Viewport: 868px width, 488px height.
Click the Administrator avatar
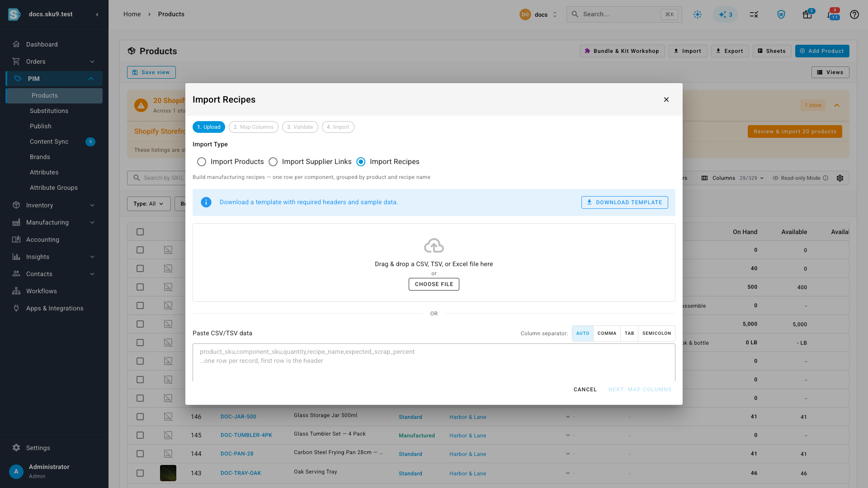tap(16, 471)
